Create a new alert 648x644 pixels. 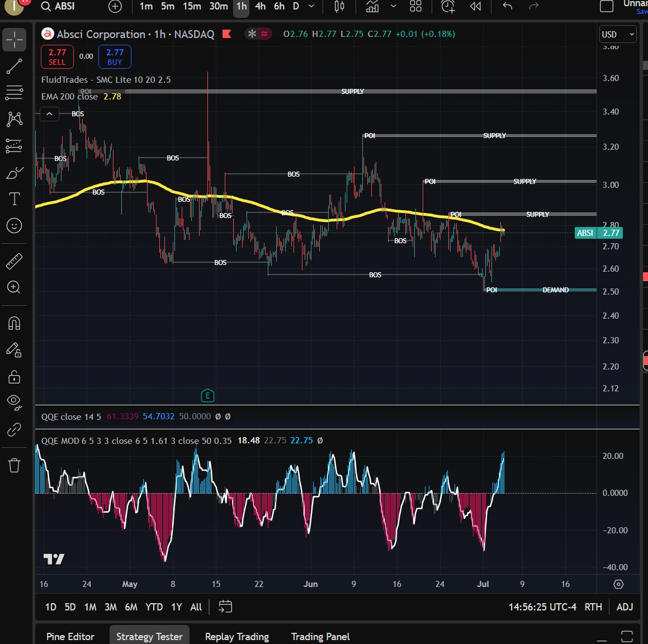[448, 6]
